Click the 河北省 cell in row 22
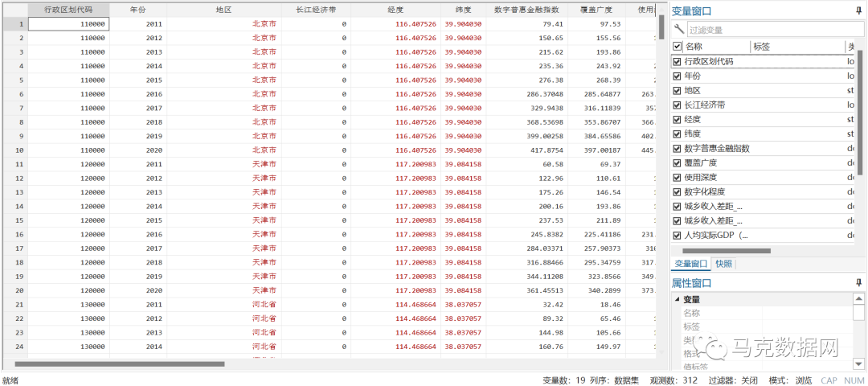This screenshot has width=868, height=386. click(224, 318)
